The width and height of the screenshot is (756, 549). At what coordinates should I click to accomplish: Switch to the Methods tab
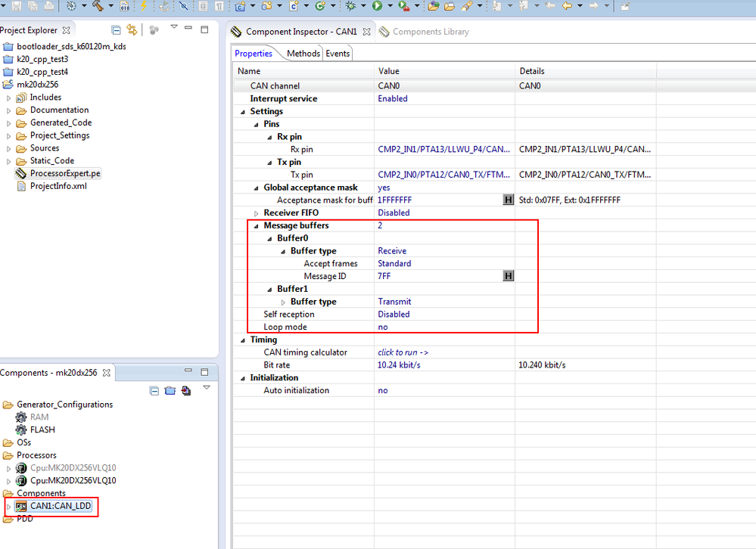[303, 54]
